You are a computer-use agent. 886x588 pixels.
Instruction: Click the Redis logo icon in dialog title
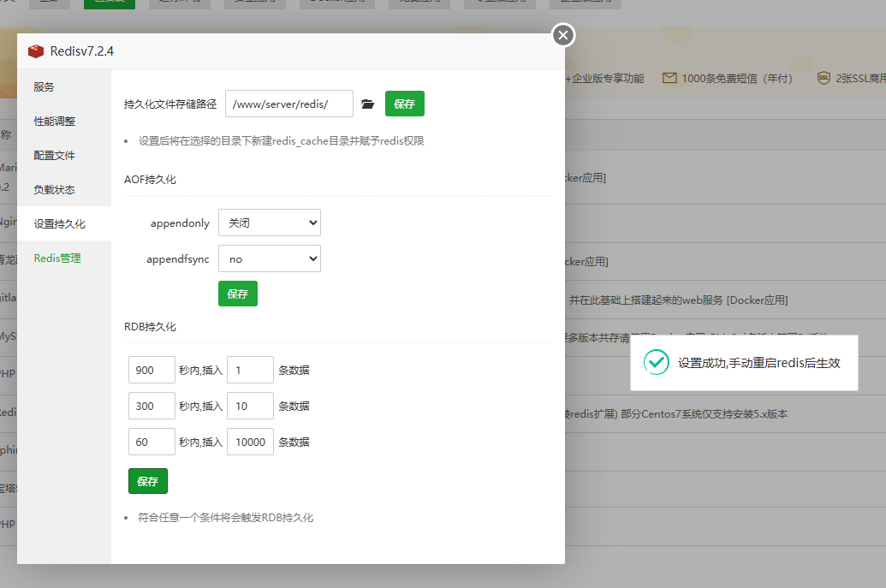point(36,51)
